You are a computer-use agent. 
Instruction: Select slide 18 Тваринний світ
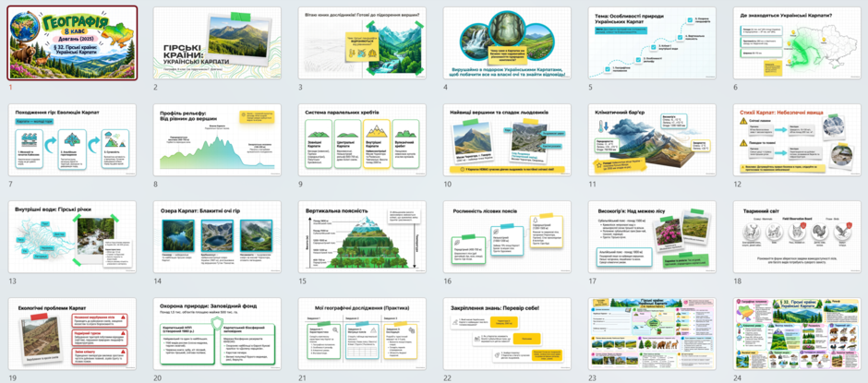click(797, 237)
